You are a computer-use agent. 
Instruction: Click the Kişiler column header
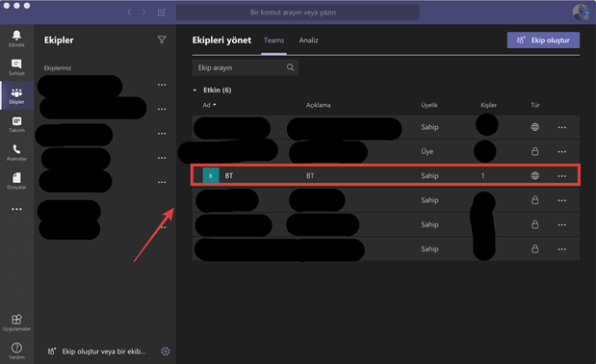488,105
